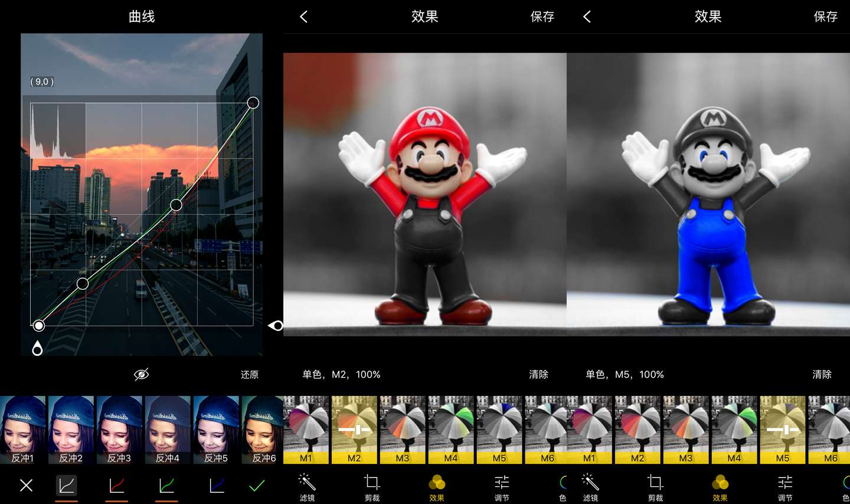The image size is (850, 504).
Task: Apply the 反冲3 filter thumbnail
Action: (x=119, y=430)
